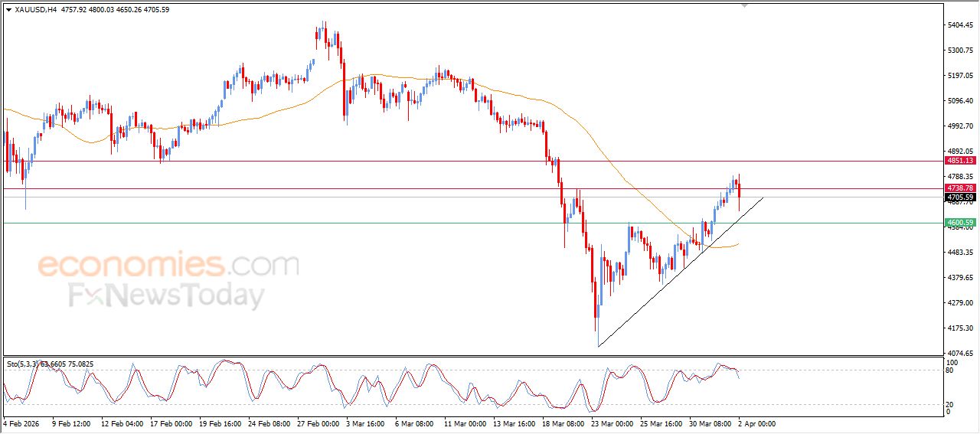Click the chart shift triangle marker at top

point(743,5)
